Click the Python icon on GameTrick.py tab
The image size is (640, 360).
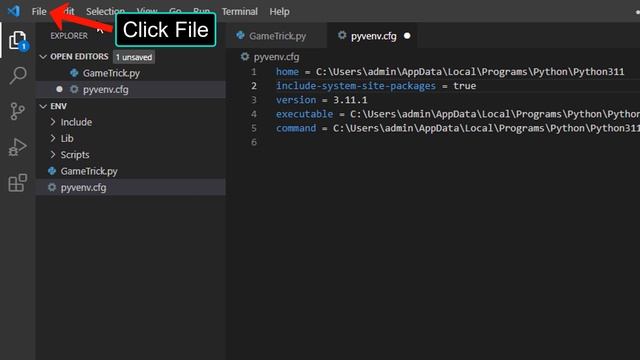240,36
